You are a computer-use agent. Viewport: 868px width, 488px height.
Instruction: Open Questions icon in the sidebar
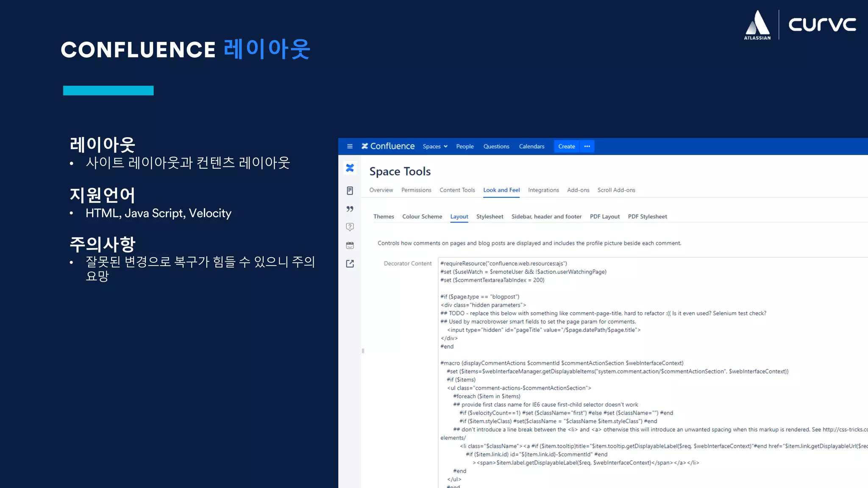350,227
